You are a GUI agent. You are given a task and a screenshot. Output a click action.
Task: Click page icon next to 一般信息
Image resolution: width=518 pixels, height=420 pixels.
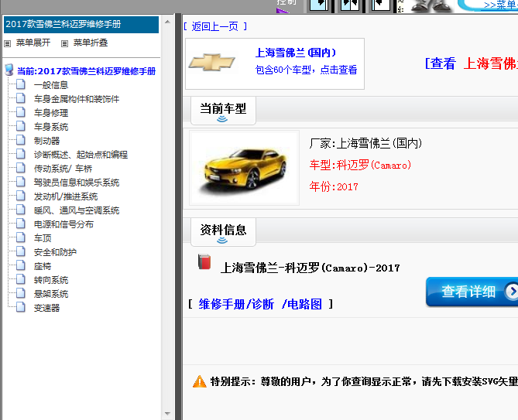tap(20, 84)
